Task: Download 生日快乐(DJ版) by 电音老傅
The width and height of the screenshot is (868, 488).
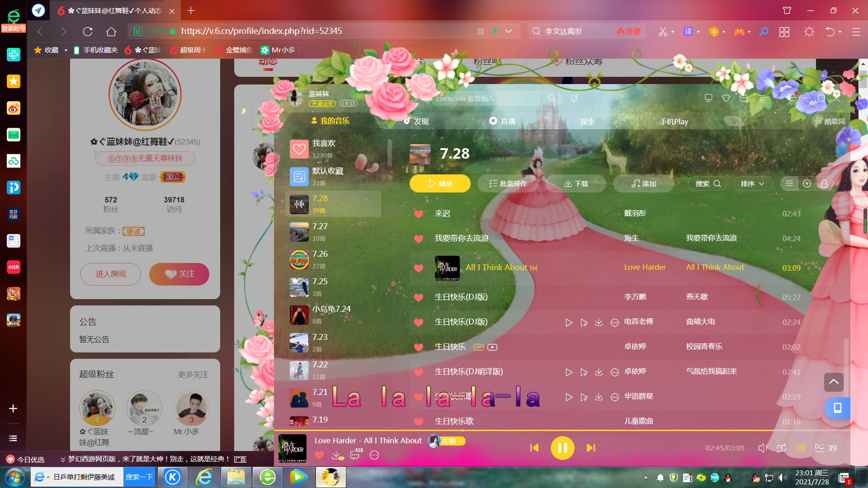Action: click(599, 323)
